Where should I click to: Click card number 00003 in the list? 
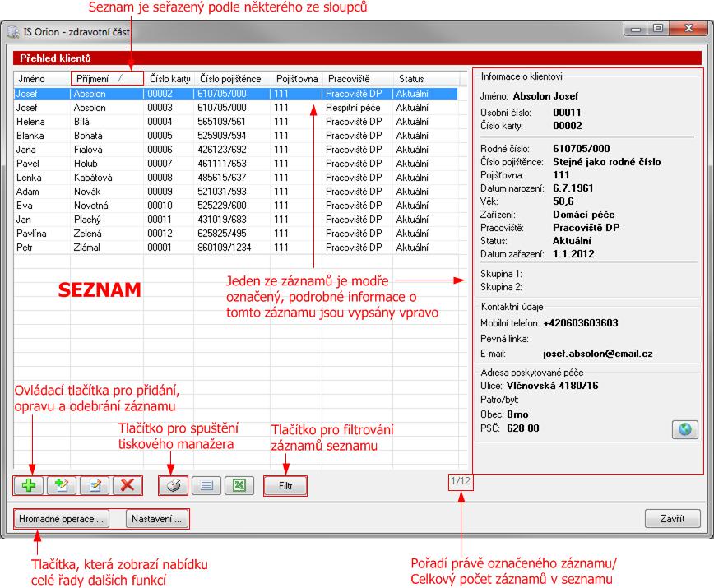[x=160, y=108]
